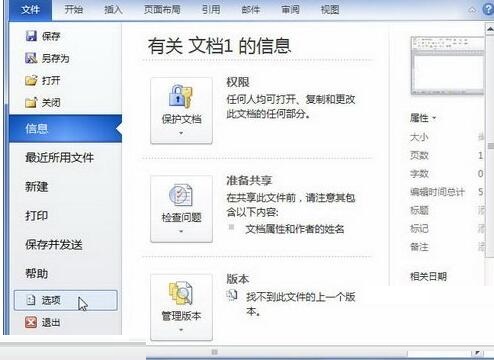Click the 权限 (Permissions) heading
The height and width of the screenshot is (360, 494).
tap(238, 82)
